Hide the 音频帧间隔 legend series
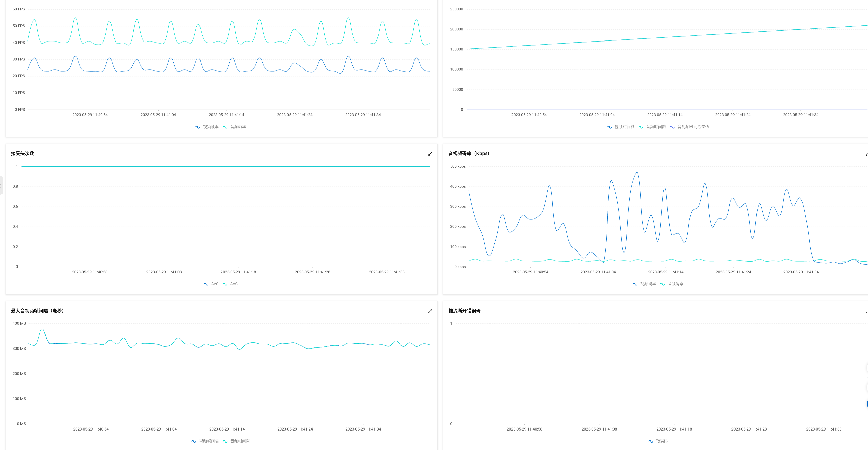This screenshot has height=450, width=868. pyautogui.click(x=236, y=441)
